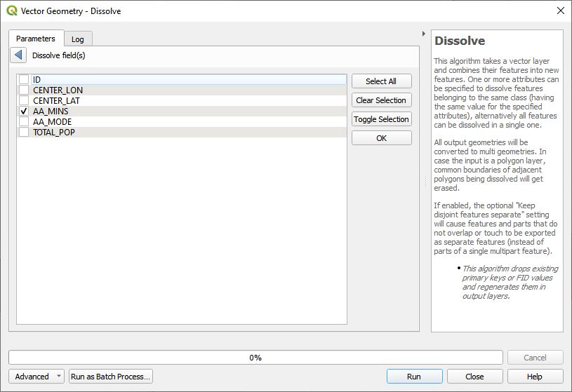Screen dimensions: 572x392
Task: Switch to the Log tab
Action: (78, 39)
